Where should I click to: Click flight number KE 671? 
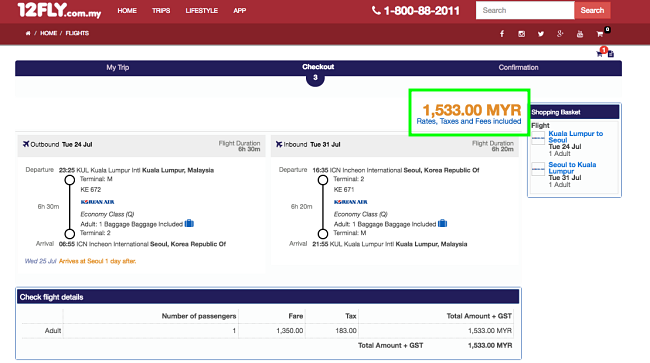coord(344,190)
